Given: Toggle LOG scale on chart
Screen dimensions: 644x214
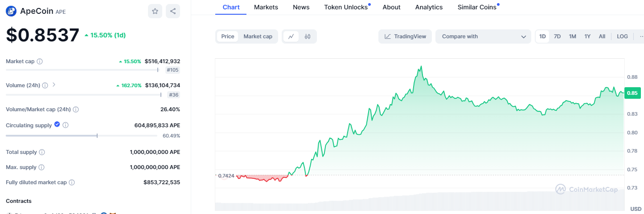Looking at the screenshot, I should coord(622,36).
